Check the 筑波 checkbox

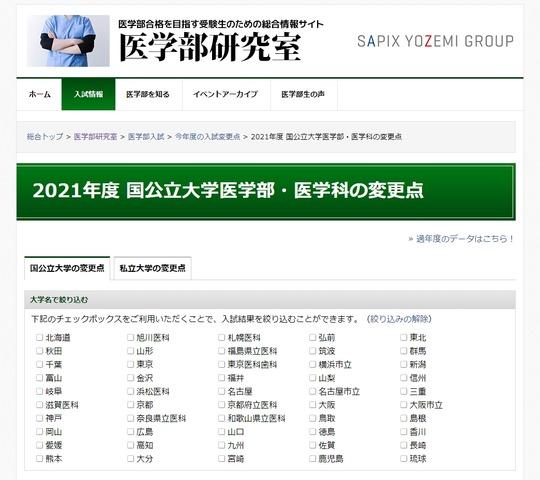312,351
